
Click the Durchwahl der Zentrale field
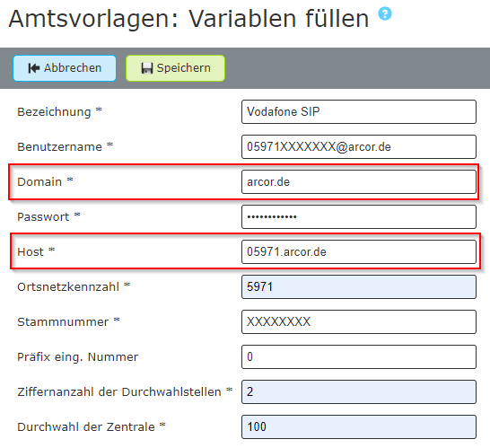coord(359,426)
